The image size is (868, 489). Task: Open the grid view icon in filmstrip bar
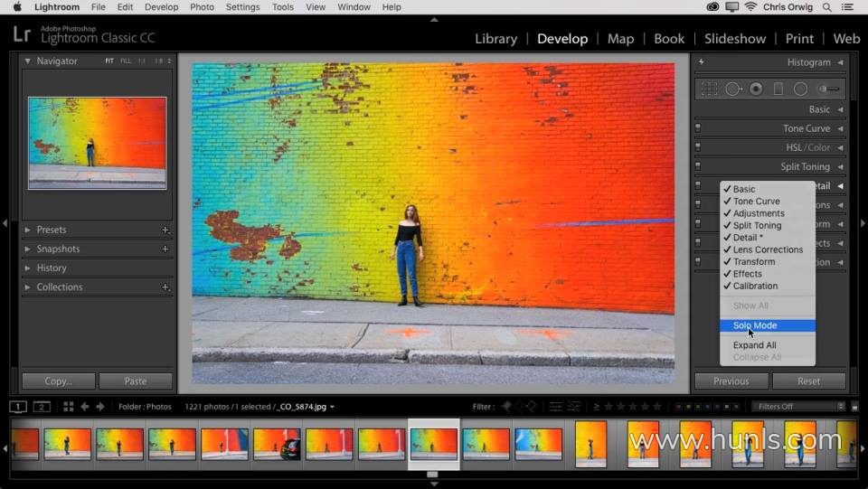click(69, 407)
